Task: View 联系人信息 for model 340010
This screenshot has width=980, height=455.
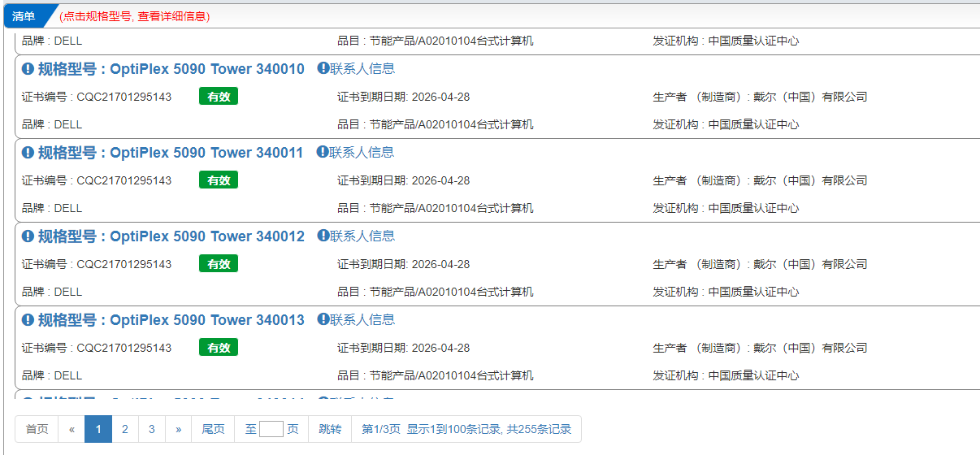Action: click(x=362, y=69)
